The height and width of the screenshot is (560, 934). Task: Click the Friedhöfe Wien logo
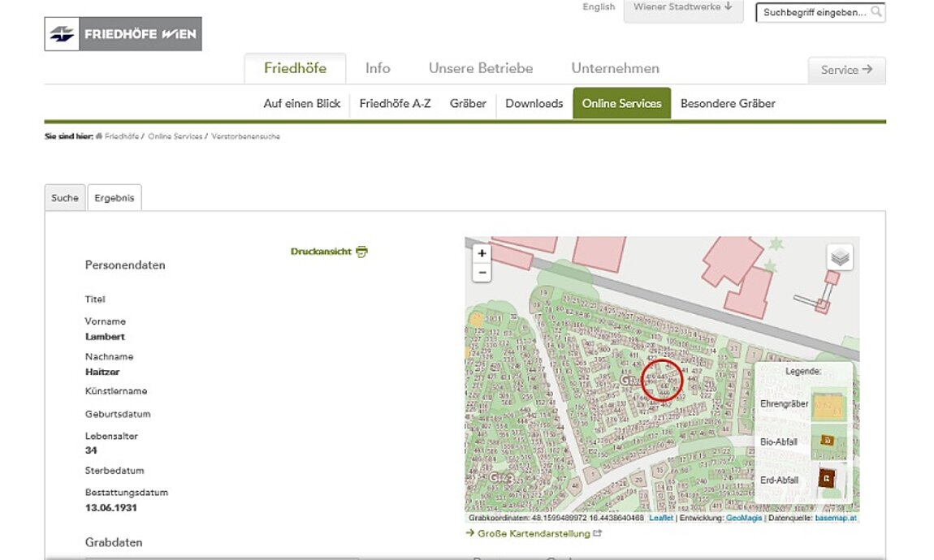coord(123,34)
